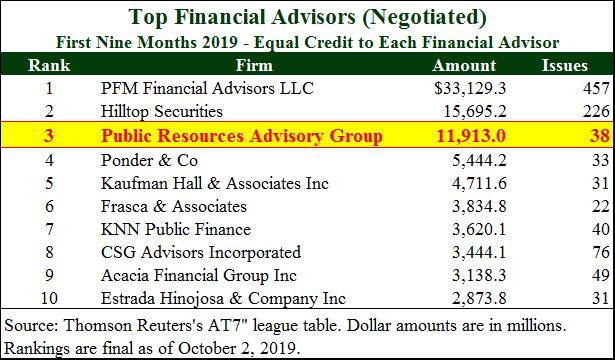This screenshot has width=615, height=360.
Task: Click the $33,129.3 amount cell
Action: [470, 88]
